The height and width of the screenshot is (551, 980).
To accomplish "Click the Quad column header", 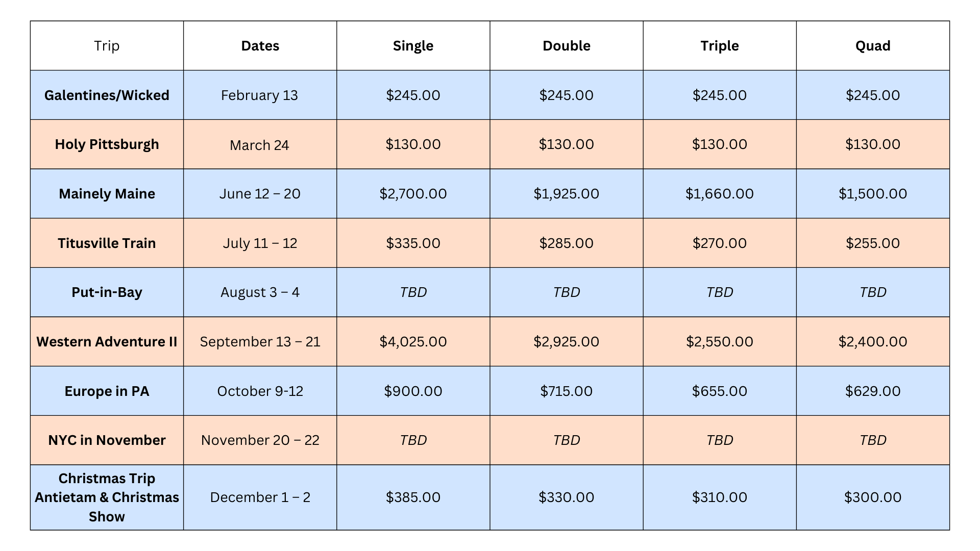I will click(872, 46).
